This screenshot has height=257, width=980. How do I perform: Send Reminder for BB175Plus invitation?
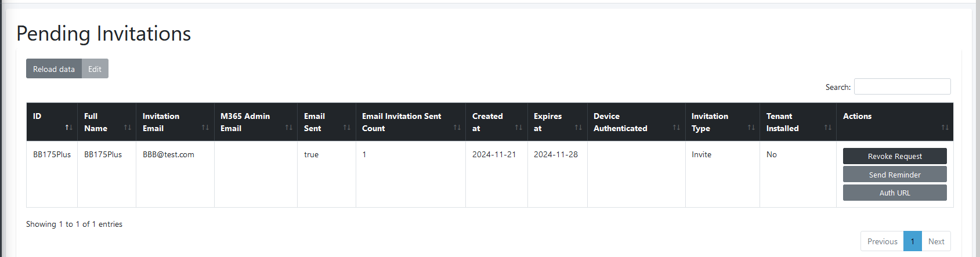[x=895, y=175]
